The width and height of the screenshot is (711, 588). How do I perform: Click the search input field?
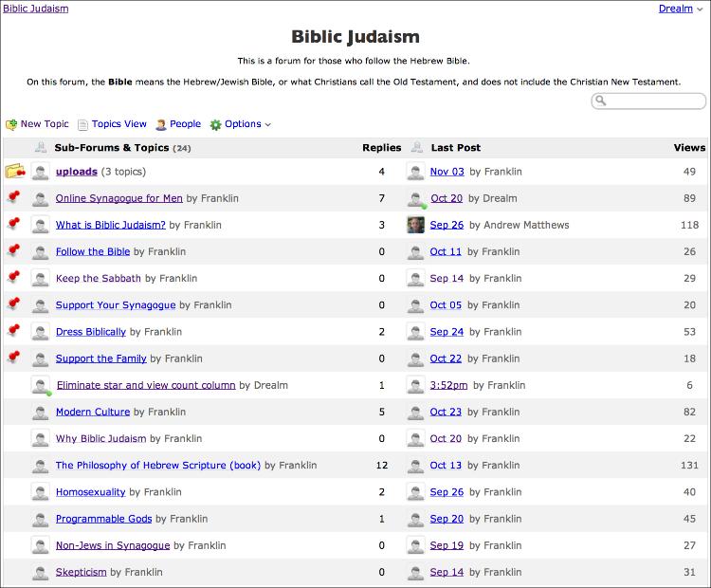[x=654, y=101]
